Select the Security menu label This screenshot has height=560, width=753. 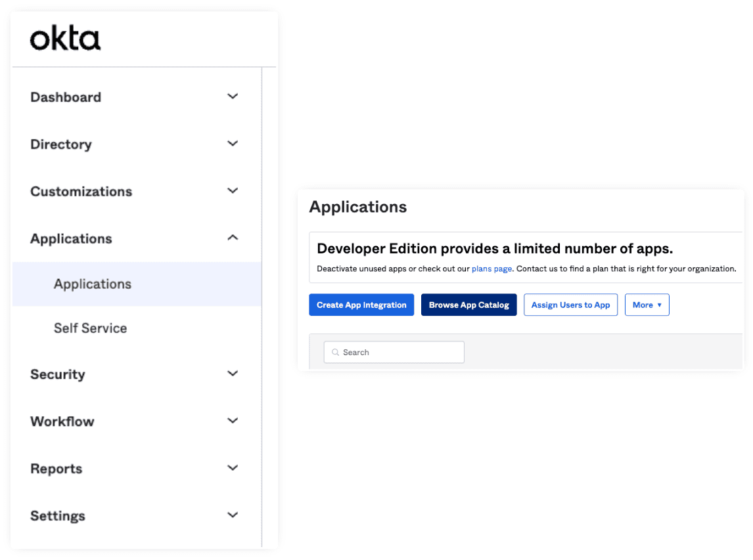click(58, 374)
